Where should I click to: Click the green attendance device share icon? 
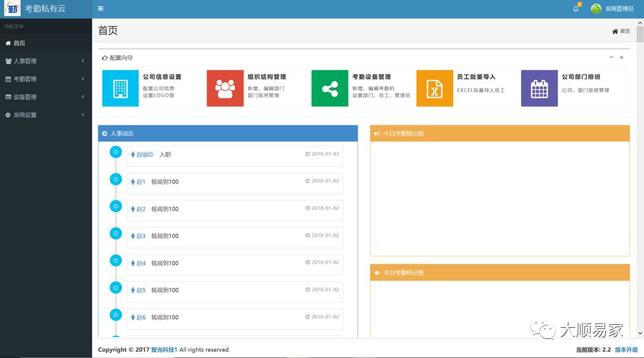(x=330, y=89)
